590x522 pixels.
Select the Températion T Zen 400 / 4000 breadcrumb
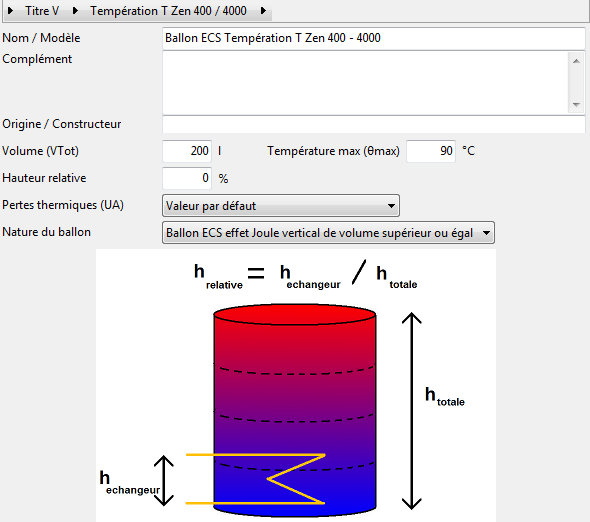point(168,11)
